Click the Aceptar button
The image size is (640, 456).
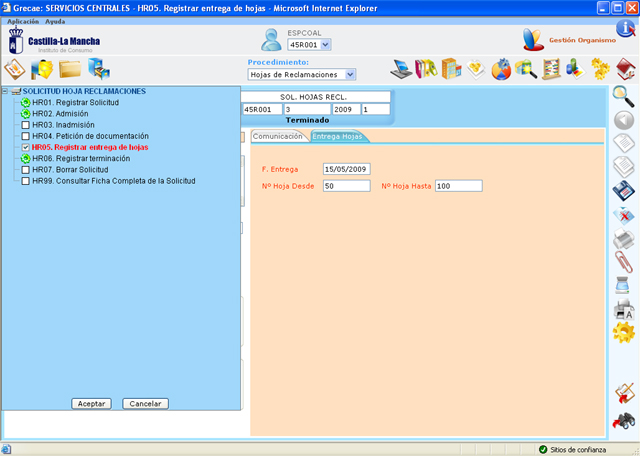coord(91,404)
